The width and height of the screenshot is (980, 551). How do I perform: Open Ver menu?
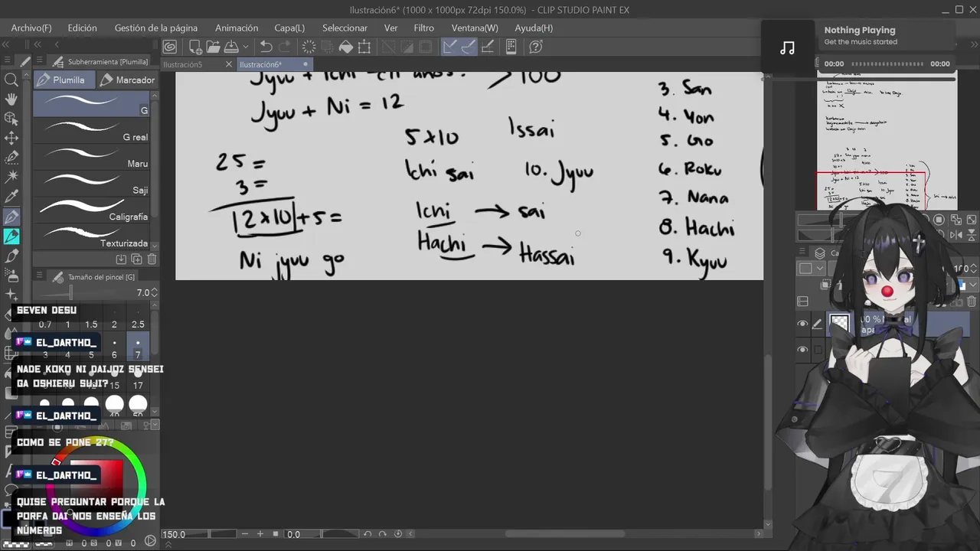[390, 28]
